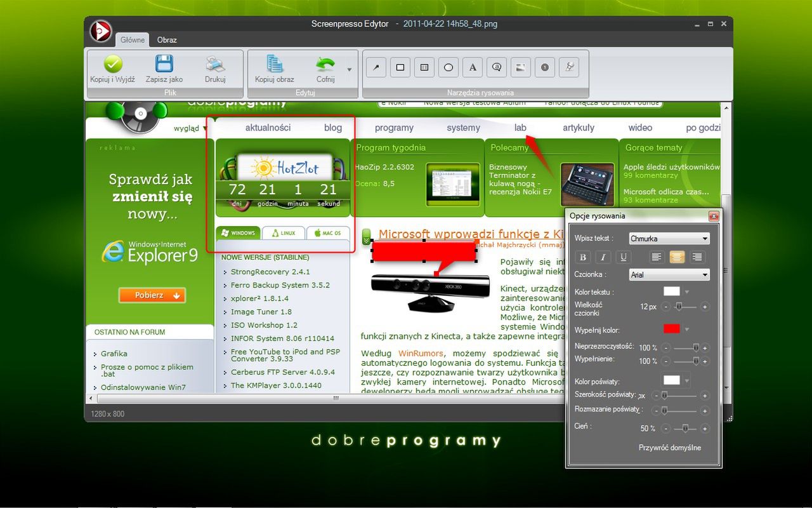Click the Kopiuj obraz icon
The height and width of the screenshot is (508, 812).
275,64
